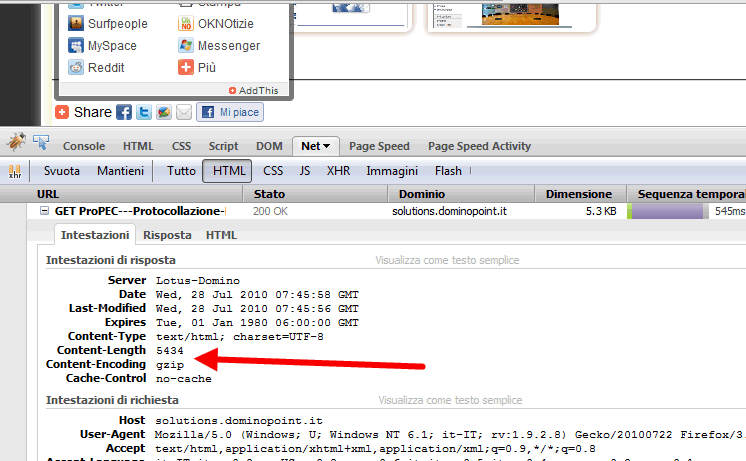The width and height of the screenshot is (746, 461).
Task: Collapse the GET ProPEC request row
Action: coord(44,210)
